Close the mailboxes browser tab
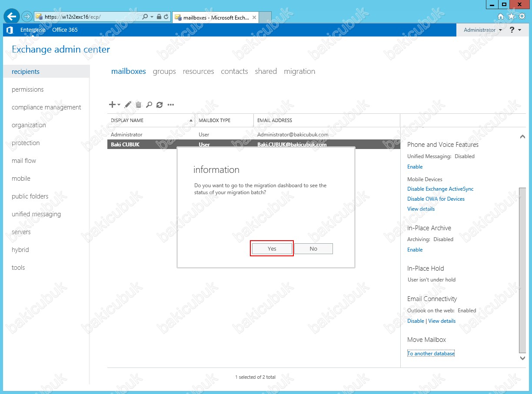Viewport: 532px width, 394px height. click(x=254, y=17)
